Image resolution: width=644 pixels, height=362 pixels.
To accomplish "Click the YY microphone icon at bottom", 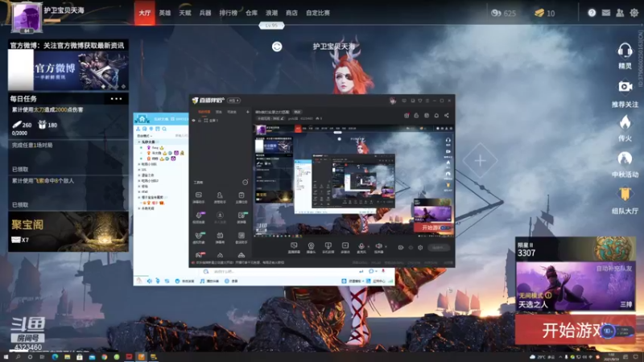I will point(158,281).
